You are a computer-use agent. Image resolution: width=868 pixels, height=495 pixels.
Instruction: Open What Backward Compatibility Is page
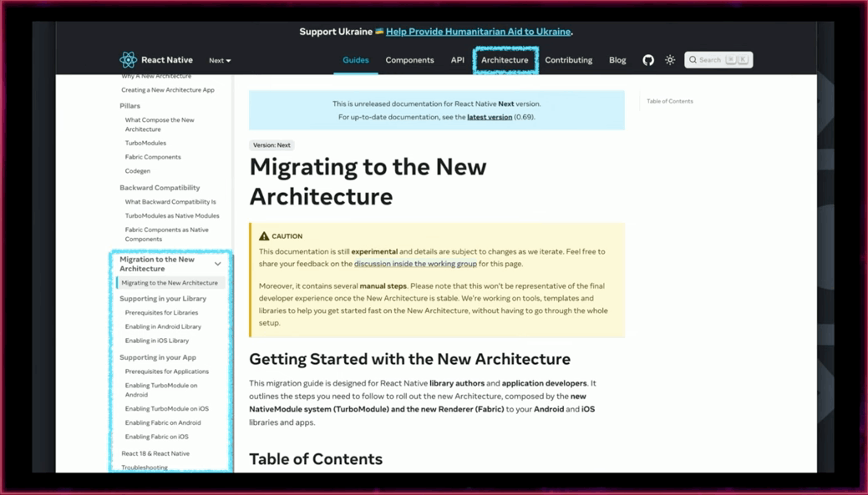click(x=170, y=202)
